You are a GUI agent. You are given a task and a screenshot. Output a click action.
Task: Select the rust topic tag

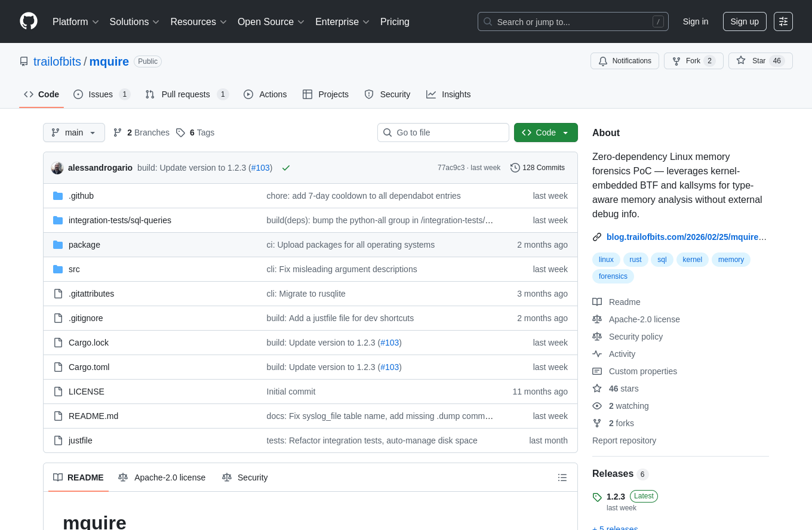(x=635, y=260)
